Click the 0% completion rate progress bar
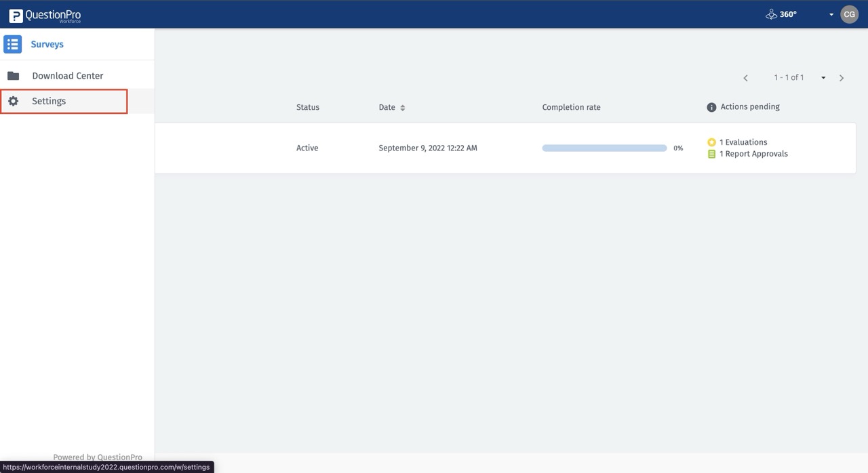Screen dimensions: 868x473 604,148
